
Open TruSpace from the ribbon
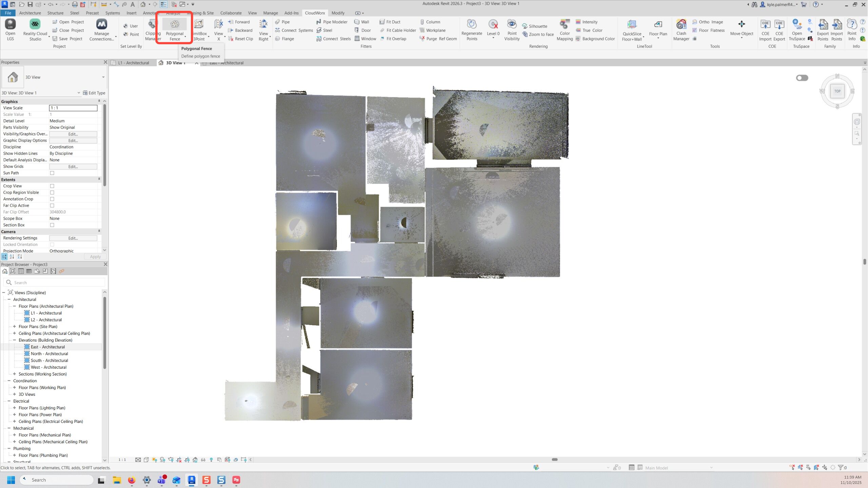797,25
